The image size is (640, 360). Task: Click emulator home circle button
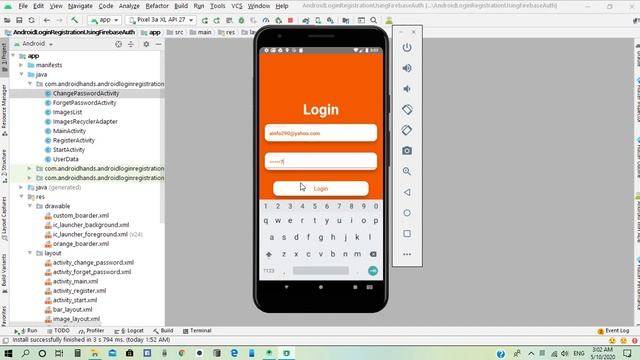(x=407, y=213)
